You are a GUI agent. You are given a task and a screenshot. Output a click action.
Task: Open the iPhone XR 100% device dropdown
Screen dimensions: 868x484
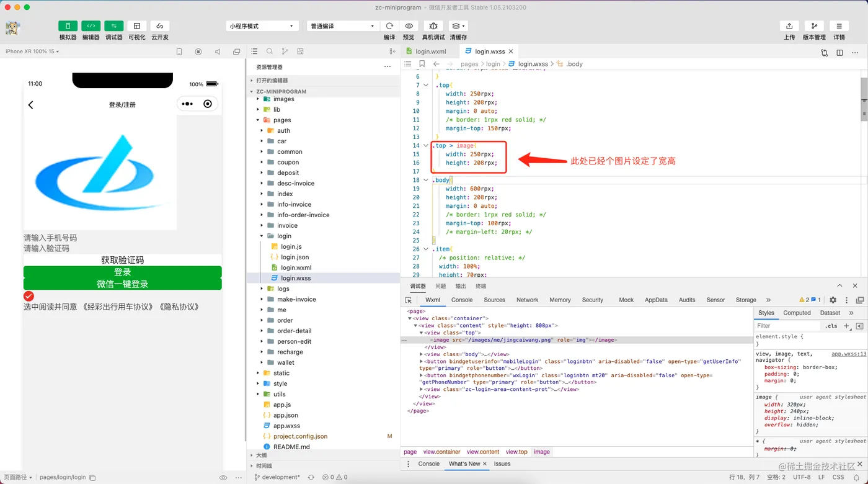(32, 52)
